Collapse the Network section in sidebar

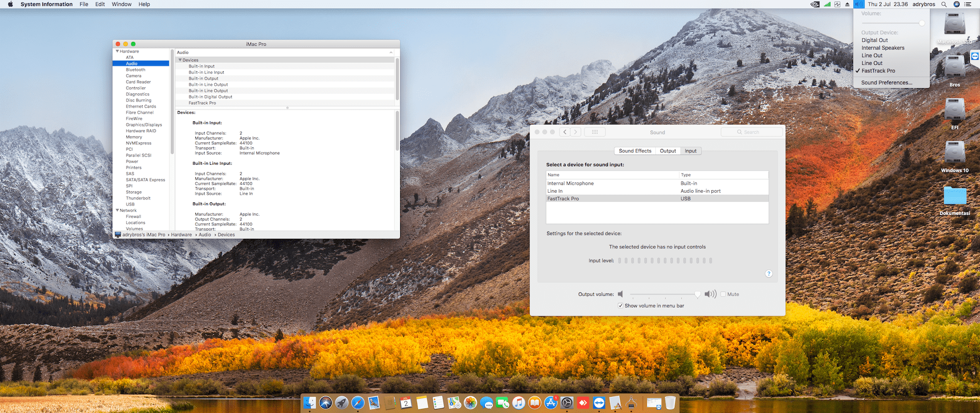117,211
